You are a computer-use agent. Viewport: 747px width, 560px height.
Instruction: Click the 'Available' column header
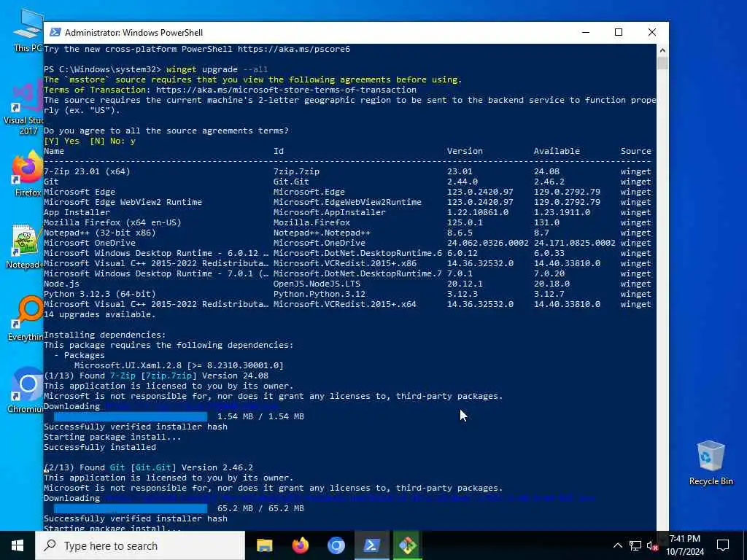pyautogui.click(x=557, y=151)
